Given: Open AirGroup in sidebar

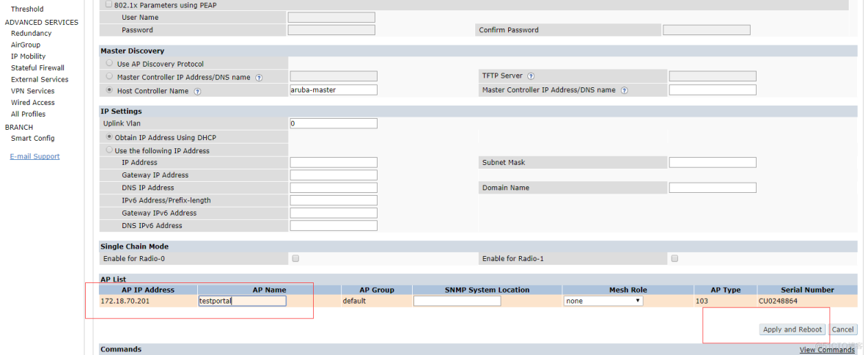Looking at the screenshot, I should tap(26, 45).
